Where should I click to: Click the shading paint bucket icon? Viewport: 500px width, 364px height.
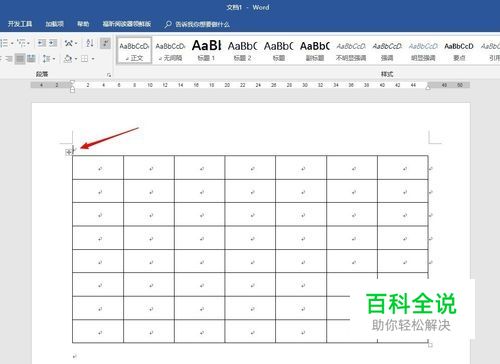[x=68, y=59]
